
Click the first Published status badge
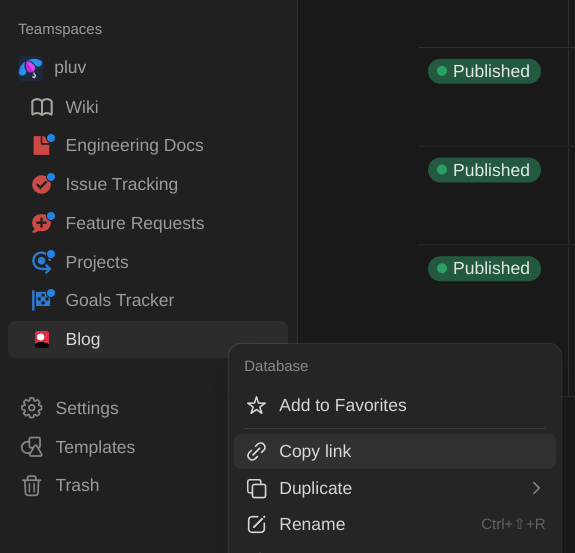(484, 71)
